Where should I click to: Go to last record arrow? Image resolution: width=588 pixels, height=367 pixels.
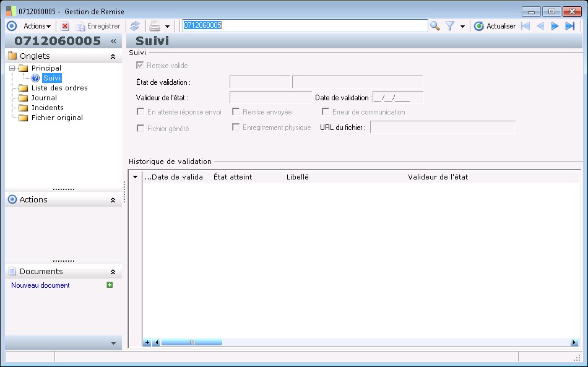[570, 26]
